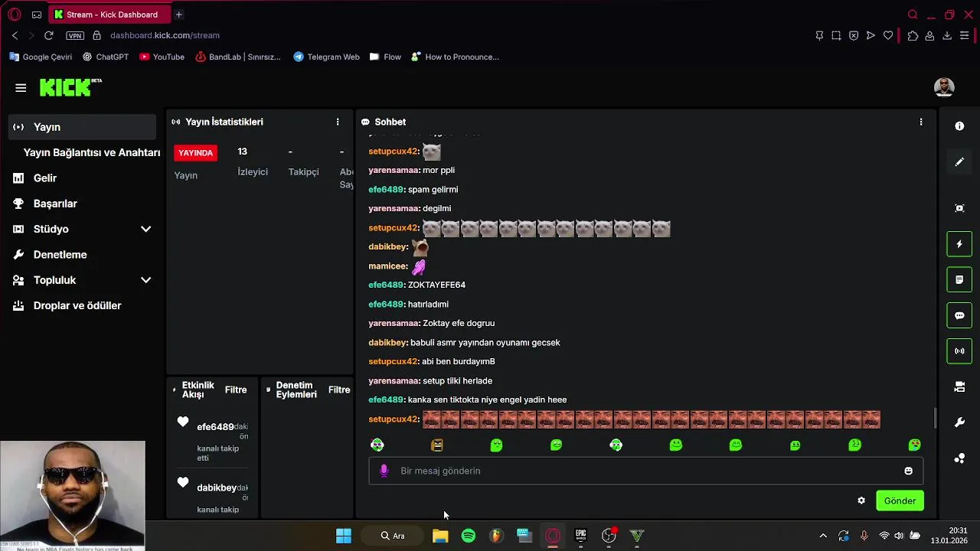Select the first green emote in quick row

tap(377, 445)
